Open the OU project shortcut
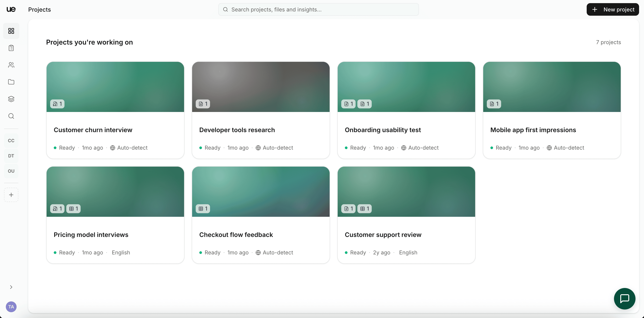The width and height of the screenshot is (644, 318). click(x=11, y=171)
